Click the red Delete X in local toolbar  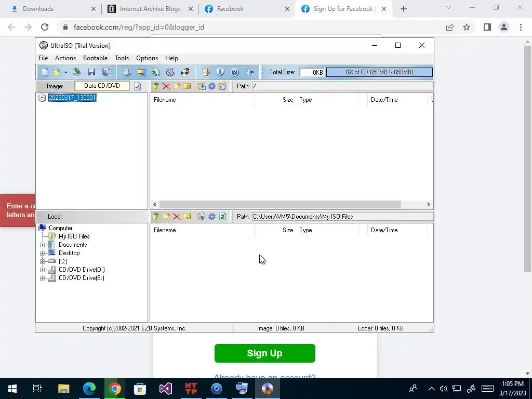click(177, 217)
